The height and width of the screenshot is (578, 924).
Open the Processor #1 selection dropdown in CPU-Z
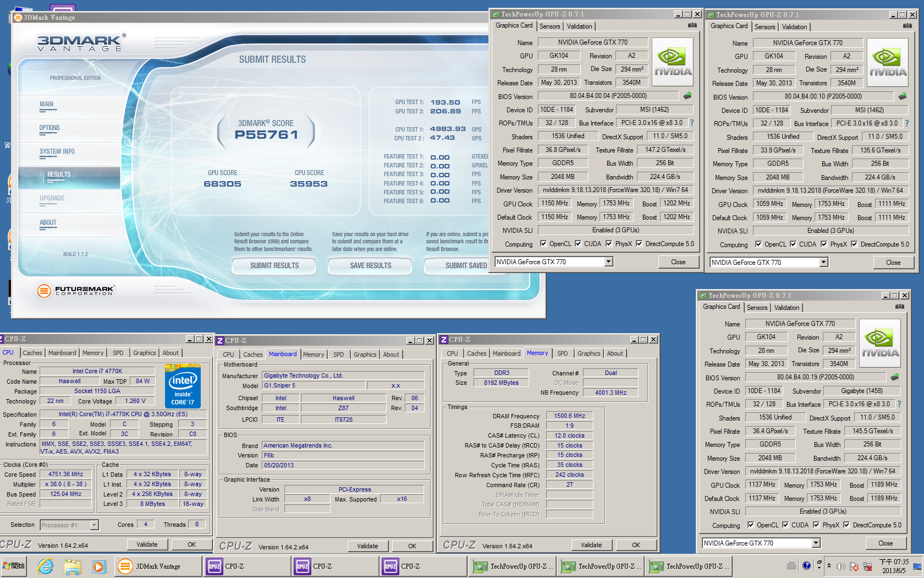(94, 525)
